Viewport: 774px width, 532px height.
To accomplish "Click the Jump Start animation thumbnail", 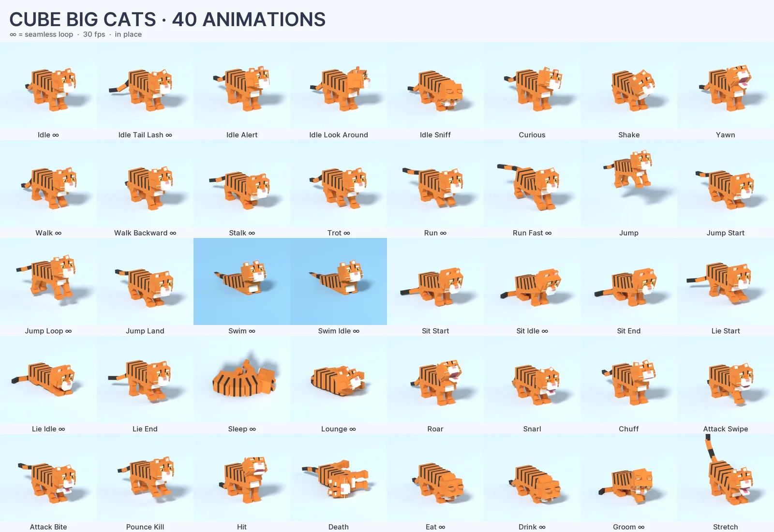I will 726,184.
